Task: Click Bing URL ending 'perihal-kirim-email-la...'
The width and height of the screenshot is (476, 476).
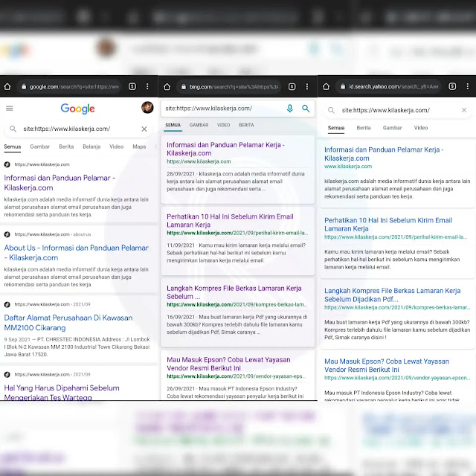Action: [x=237, y=233]
